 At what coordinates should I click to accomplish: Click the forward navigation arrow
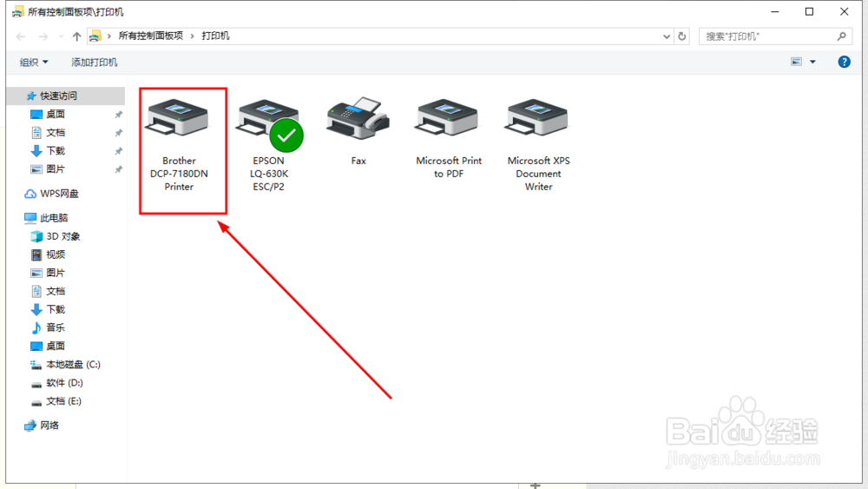43,36
